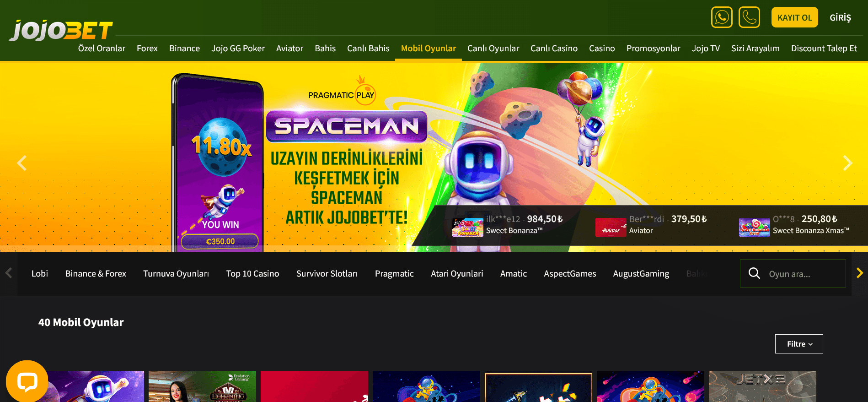The image size is (868, 402).
Task: Open the Binance menu item
Action: [x=184, y=48]
